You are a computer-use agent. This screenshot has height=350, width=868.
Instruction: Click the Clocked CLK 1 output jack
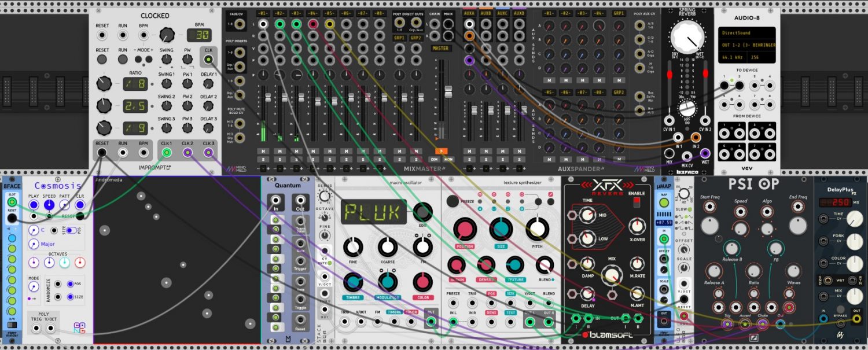click(167, 153)
